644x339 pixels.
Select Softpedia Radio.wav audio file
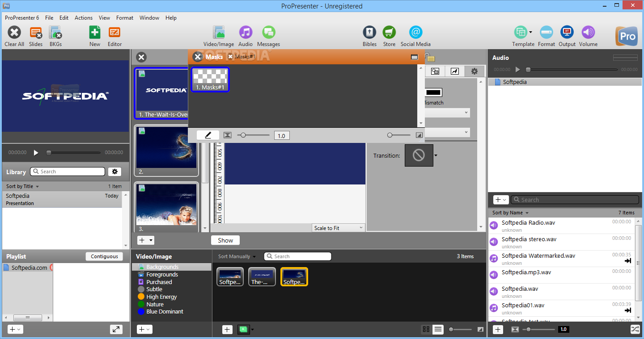click(x=561, y=226)
